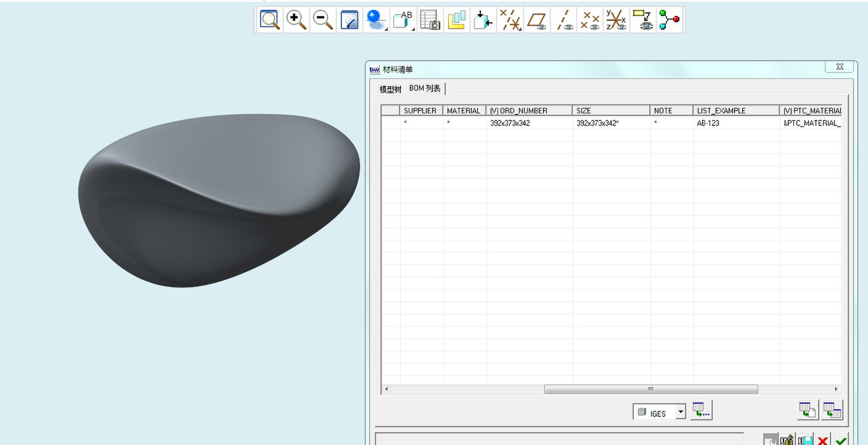The width and height of the screenshot is (868, 445).
Task: Click the table with camera view manager icon
Action: tap(430, 20)
